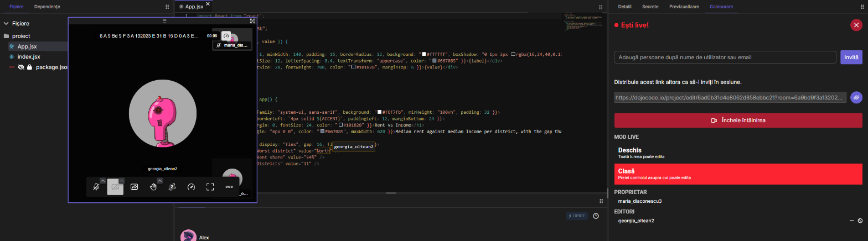Click georgia_oltean2 cursor label in editor
868x241 pixels.
coord(354,147)
